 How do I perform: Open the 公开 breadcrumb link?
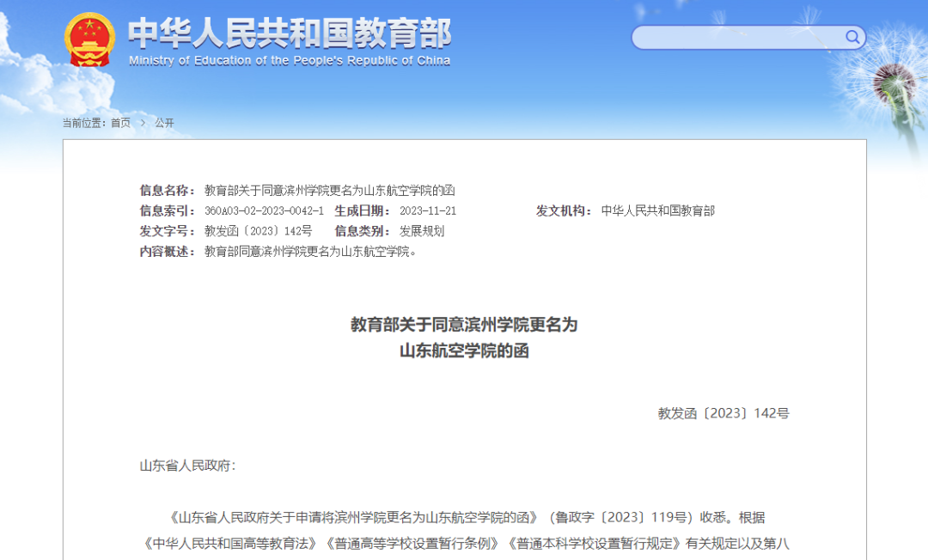coord(164,123)
